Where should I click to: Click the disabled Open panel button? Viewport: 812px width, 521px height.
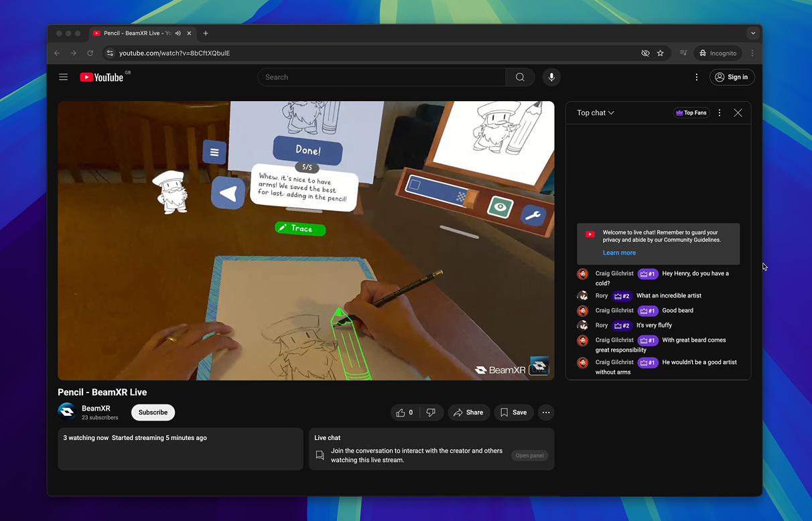click(x=529, y=455)
